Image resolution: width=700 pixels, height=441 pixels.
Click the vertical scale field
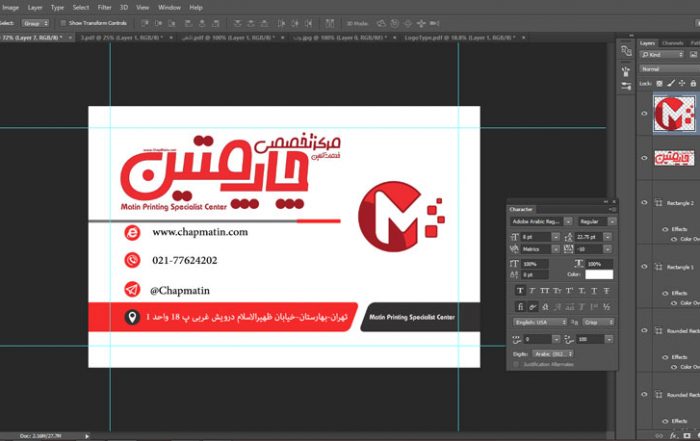pos(534,264)
